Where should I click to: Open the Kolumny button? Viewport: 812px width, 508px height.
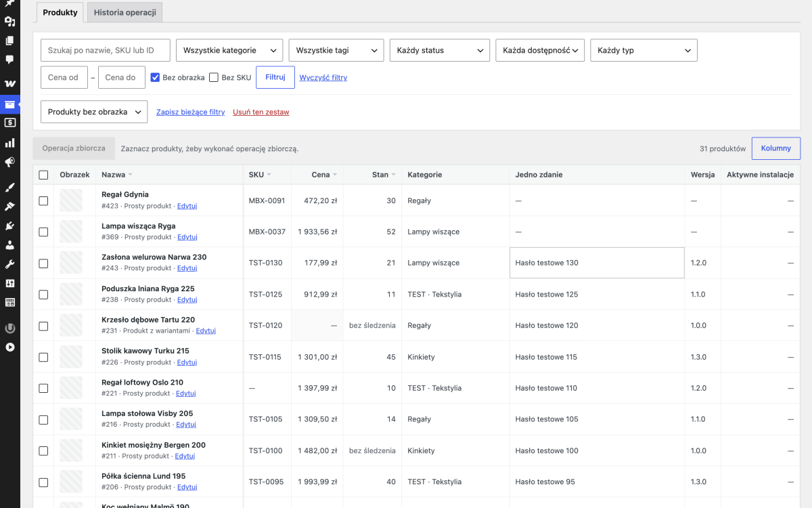pos(776,148)
